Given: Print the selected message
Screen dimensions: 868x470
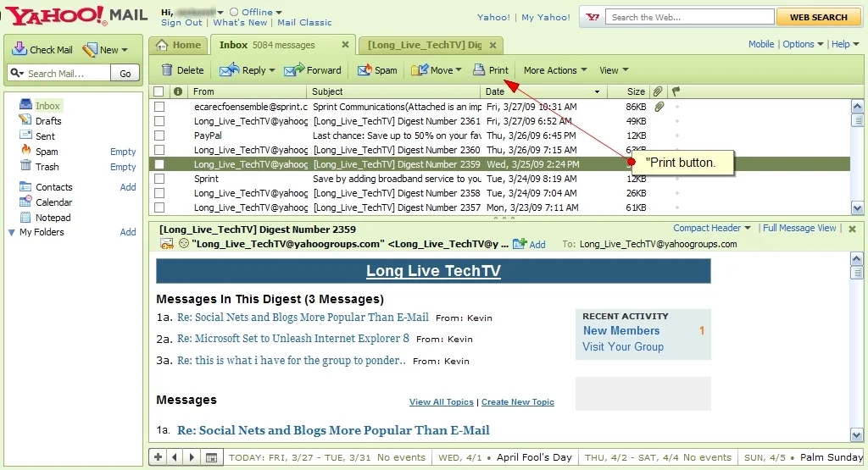Looking at the screenshot, I should click(x=491, y=70).
